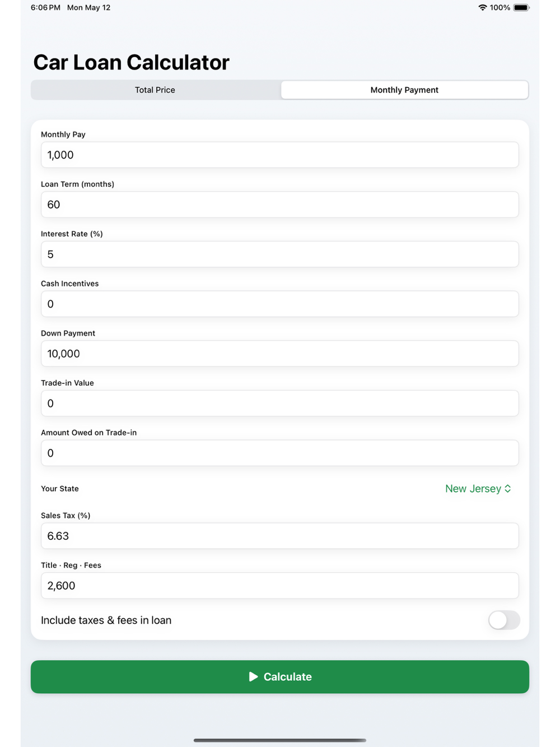
Task: Click the Sales Tax percent field
Action: pos(280,536)
